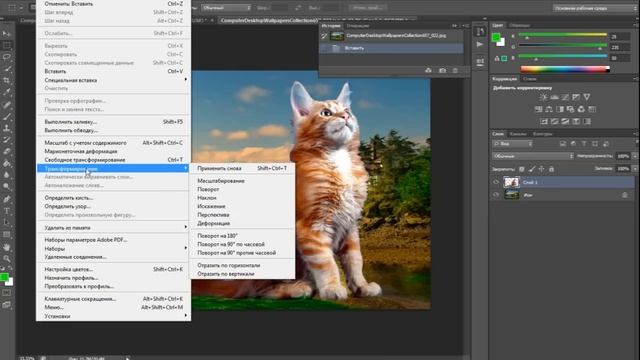Expand Специальная вставка submenu
Image resolution: width=640 pixels, height=360 pixels.
[x=113, y=80]
